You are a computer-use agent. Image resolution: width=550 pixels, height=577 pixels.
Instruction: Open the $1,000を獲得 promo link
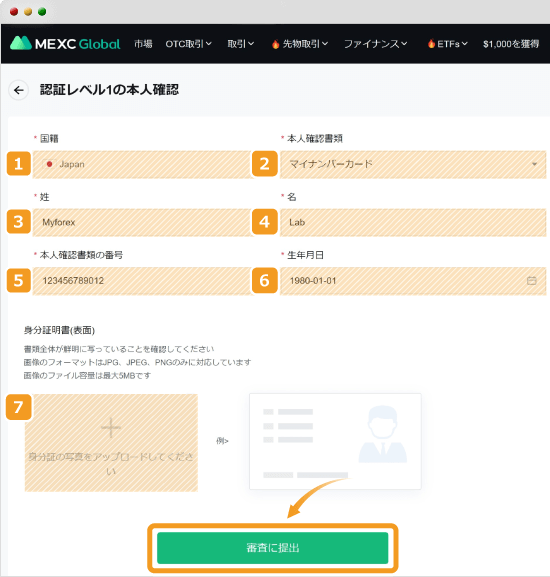tap(511, 44)
